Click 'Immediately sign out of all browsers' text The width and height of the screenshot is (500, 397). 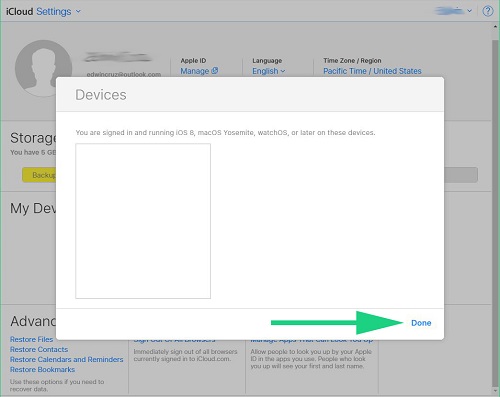click(x=185, y=355)
